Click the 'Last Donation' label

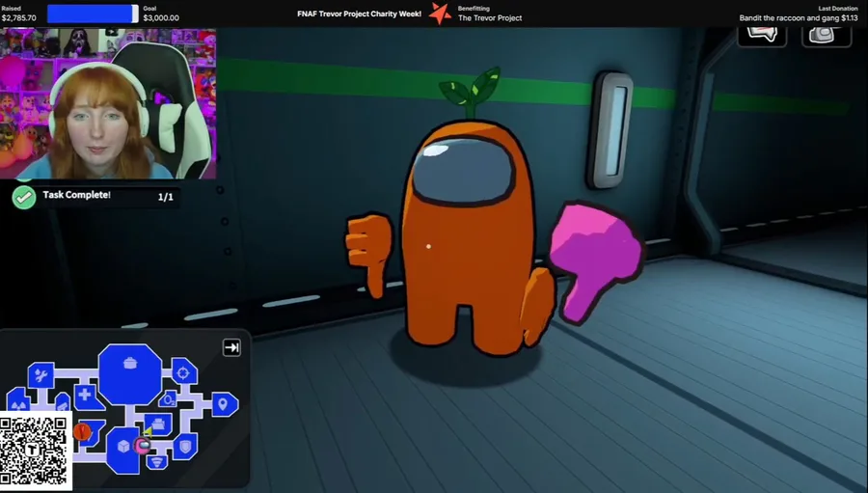(838, 9)
